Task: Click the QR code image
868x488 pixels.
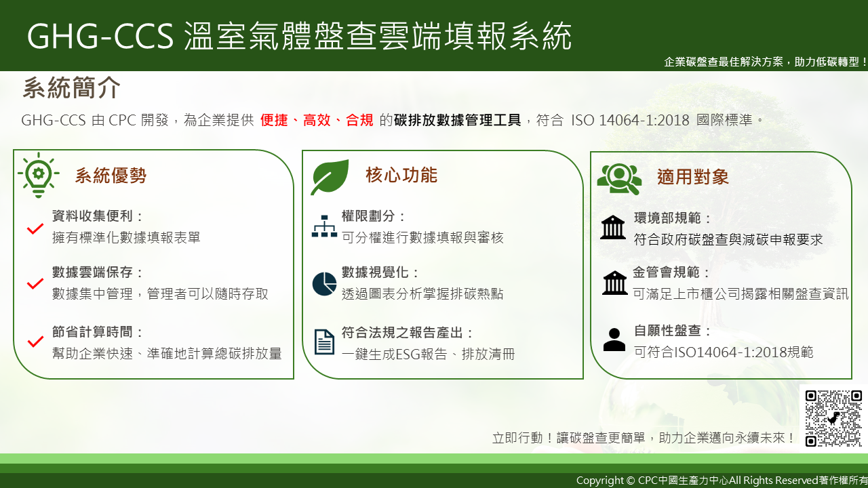Action: point(833,418)
